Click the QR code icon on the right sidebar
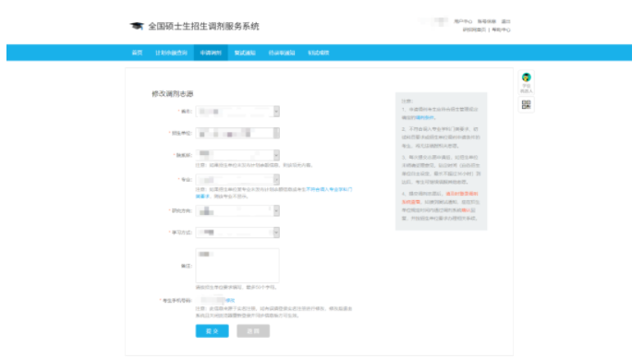The image size is (644, 358). (526, 104)
